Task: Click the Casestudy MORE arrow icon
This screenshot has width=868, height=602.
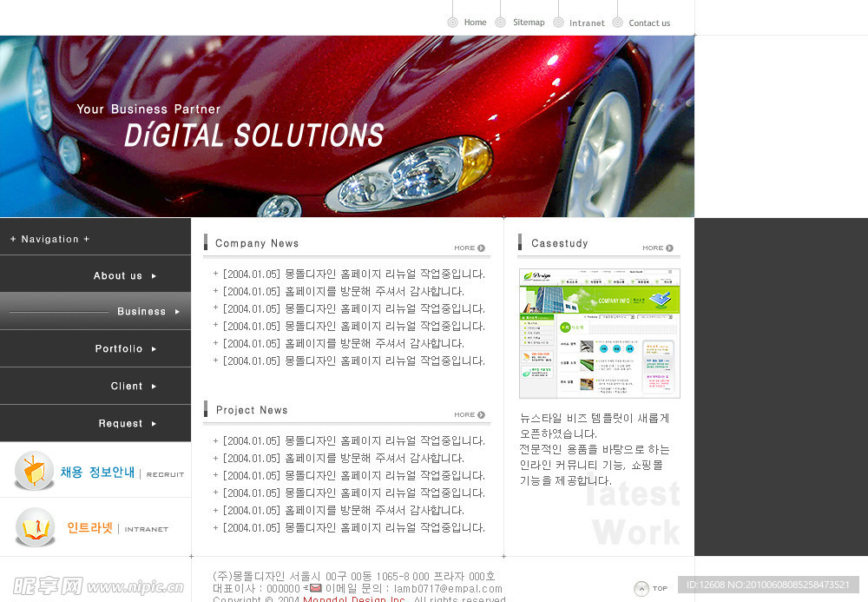Action: [669, 248]
